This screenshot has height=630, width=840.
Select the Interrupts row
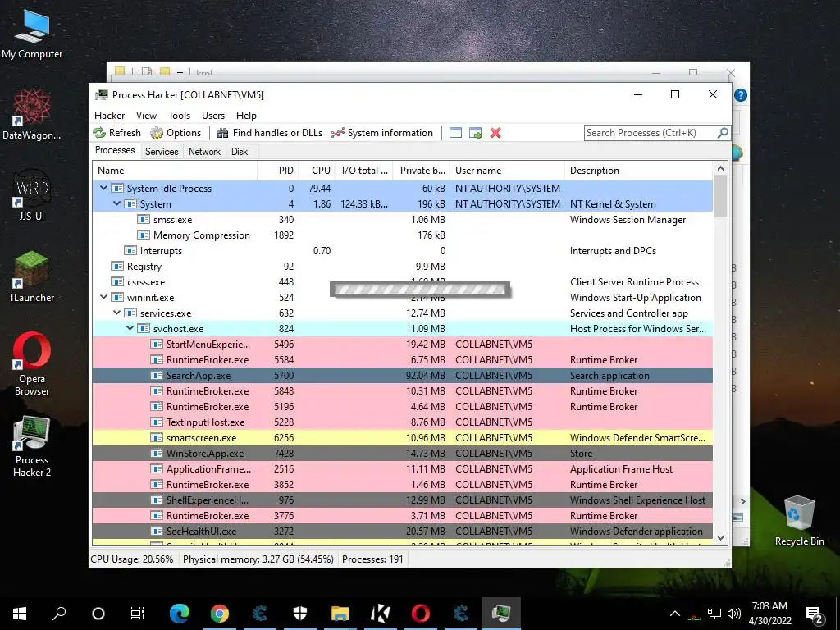click(x=402, y=250)
